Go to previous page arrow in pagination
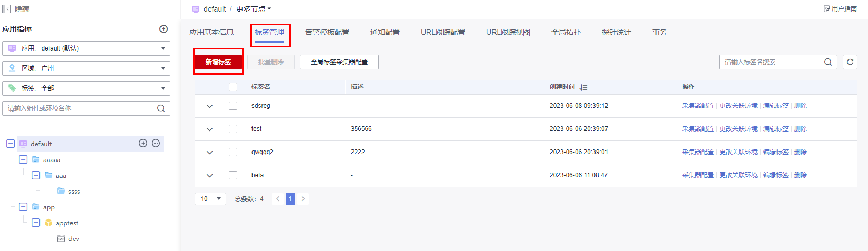Screen dimensions: 868x251 tap(278, 199)
